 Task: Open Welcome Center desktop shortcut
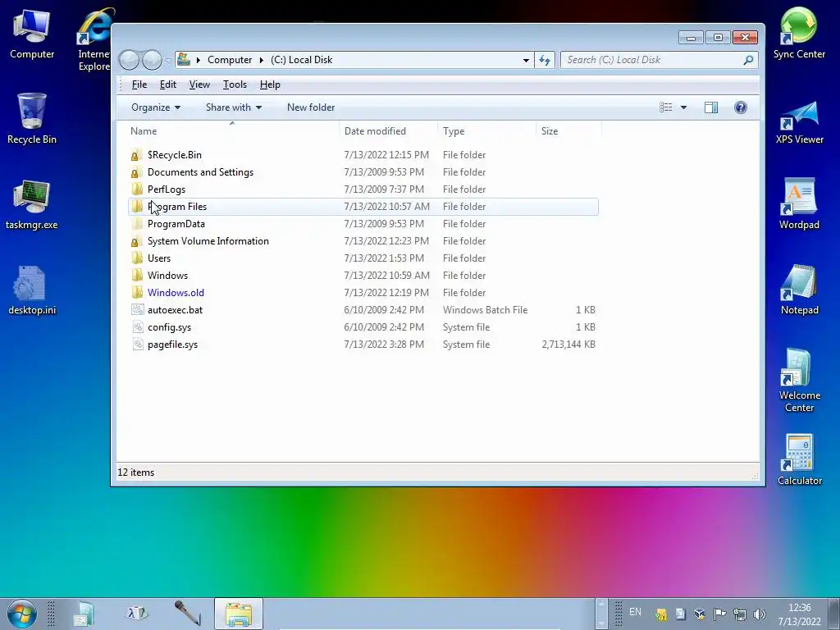(x=799, y=381)
